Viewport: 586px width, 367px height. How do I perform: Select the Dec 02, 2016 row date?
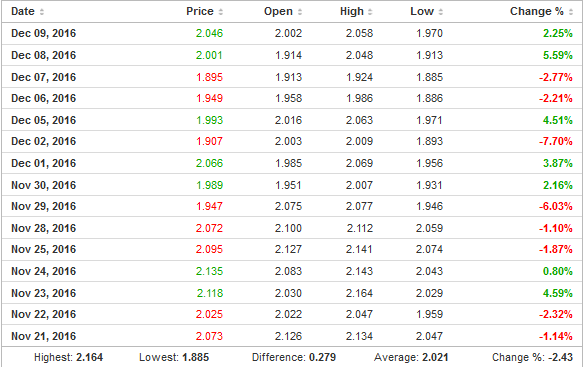[x=44, y=141]
